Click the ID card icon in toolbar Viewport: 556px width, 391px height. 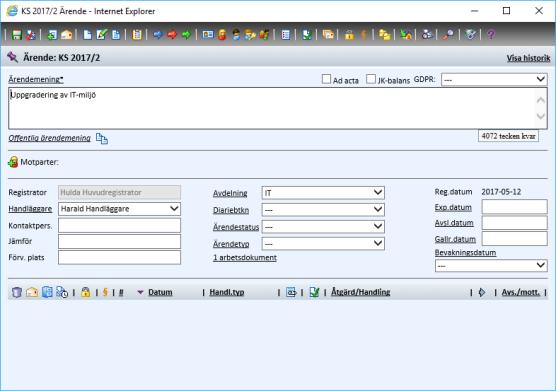(x=208, y=35)
